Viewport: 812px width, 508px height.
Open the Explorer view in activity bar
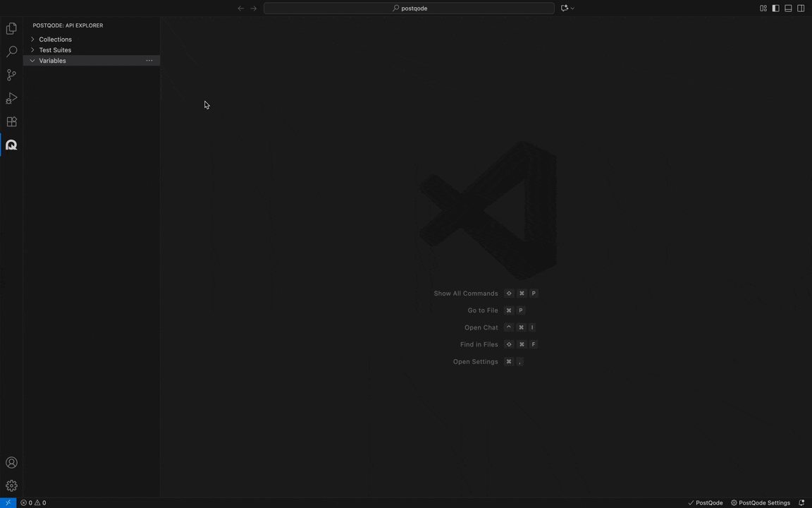[11, 29]
